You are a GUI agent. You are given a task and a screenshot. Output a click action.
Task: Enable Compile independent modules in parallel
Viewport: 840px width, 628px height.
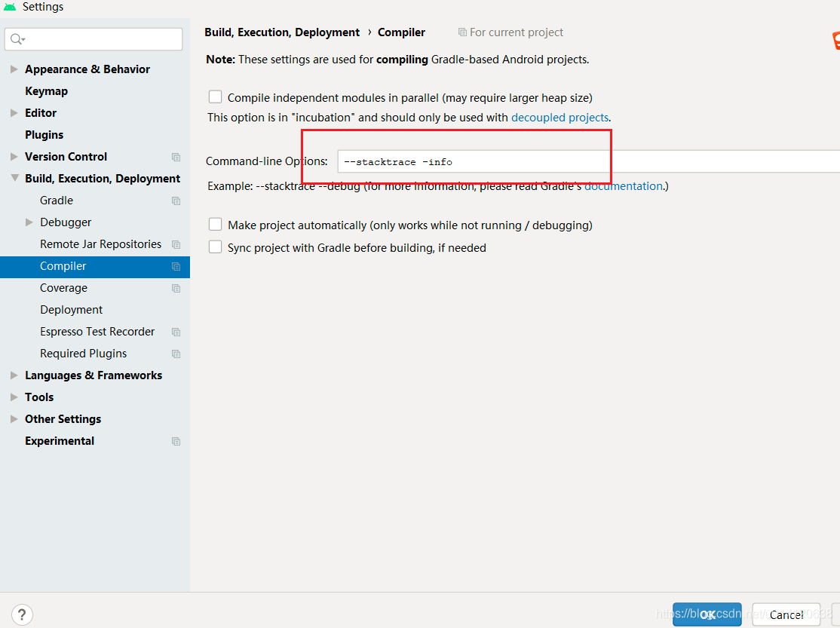pyautogui.click(x=216, y=97)
